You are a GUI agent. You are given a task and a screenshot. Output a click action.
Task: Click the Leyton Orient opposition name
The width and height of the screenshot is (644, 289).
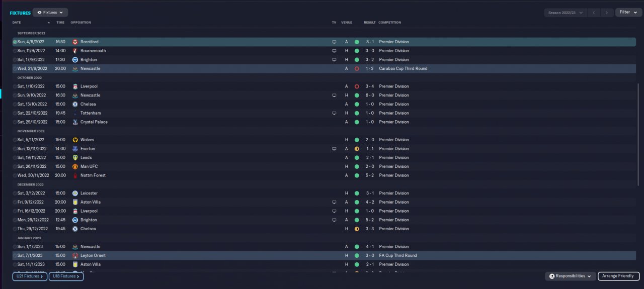click(93, 256)
